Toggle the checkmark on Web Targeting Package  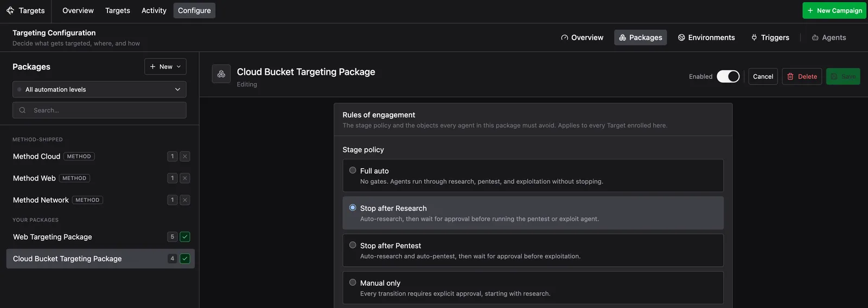coord(185,237)
